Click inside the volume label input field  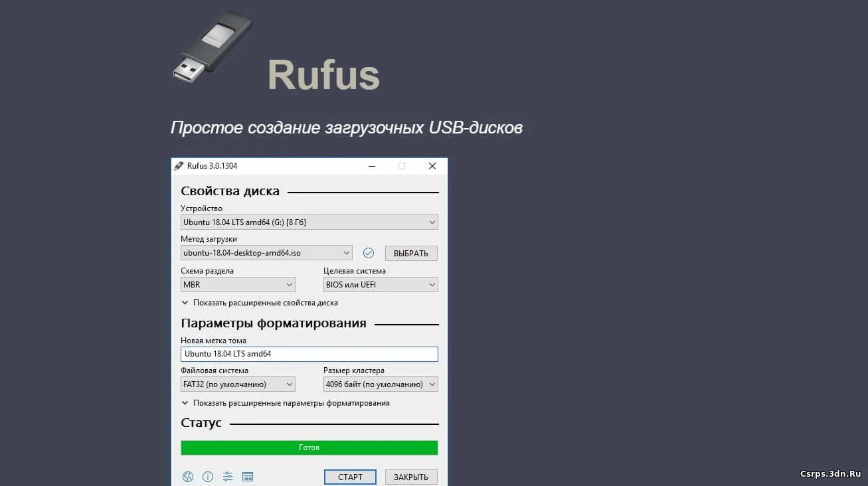(309, 354)
